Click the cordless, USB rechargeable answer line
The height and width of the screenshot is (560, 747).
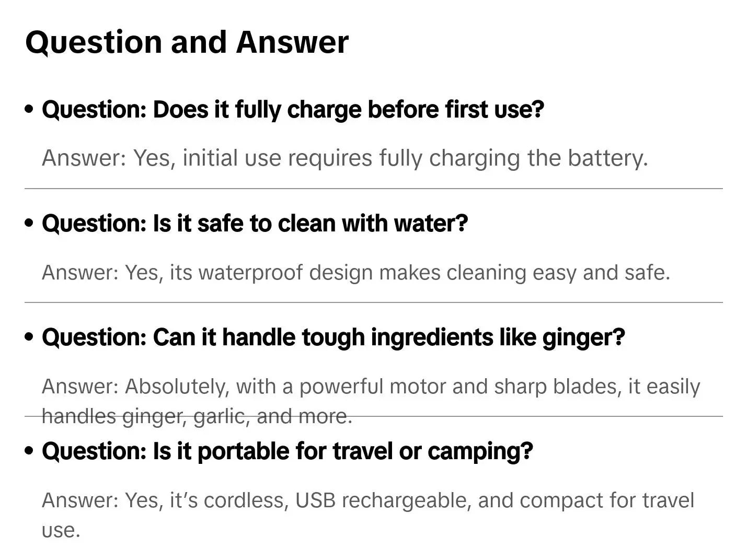(368, 515)
